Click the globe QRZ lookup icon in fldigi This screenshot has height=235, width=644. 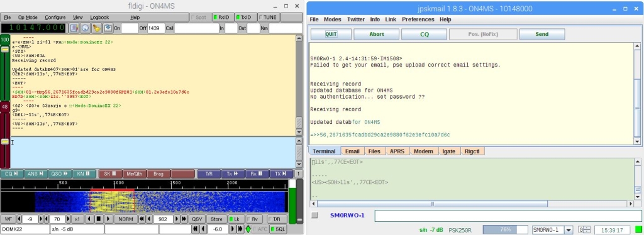pyautogui.click(x=85, y=28)
